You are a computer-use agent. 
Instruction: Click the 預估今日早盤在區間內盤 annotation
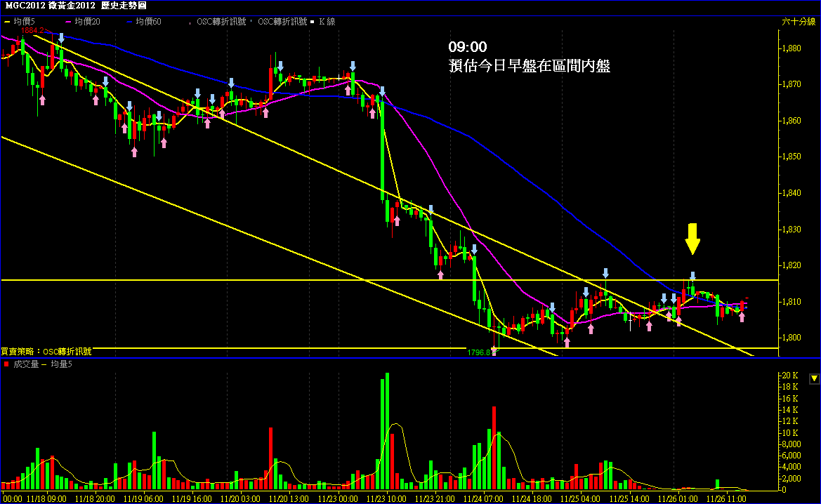tap(530, 66)
